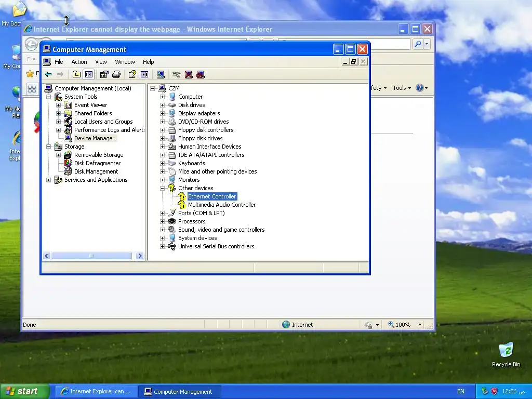Click the Floppy disk controllers icon
The image size is (532, 399).
(x=172, y=130)
